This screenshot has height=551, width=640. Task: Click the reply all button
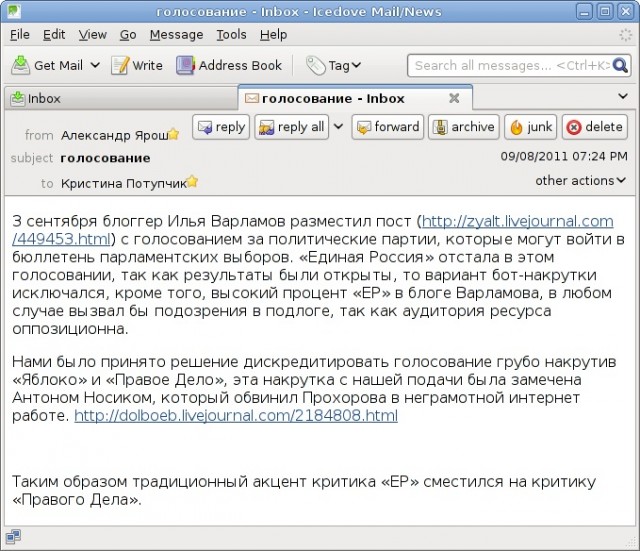(x=291, y=127)
